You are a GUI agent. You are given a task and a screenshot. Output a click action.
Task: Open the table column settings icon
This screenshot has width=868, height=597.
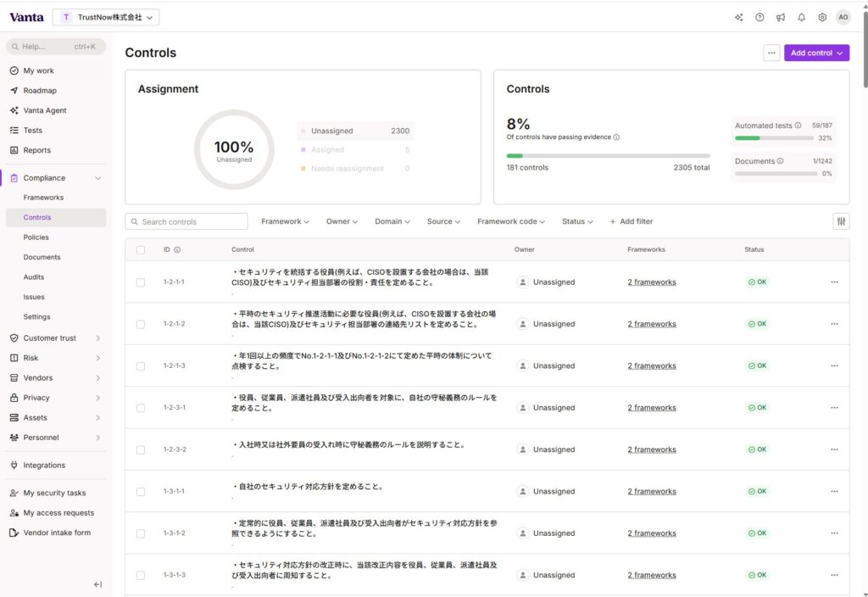[x=841, y=221]
